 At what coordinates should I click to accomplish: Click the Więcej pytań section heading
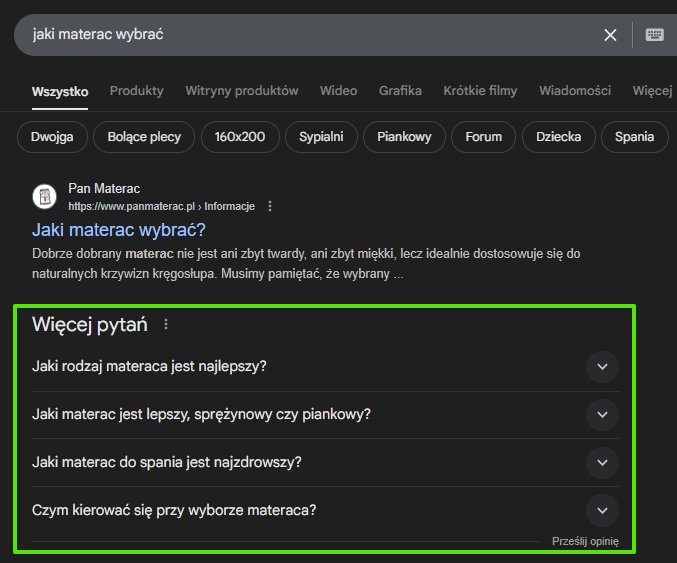tap(90, 325)
